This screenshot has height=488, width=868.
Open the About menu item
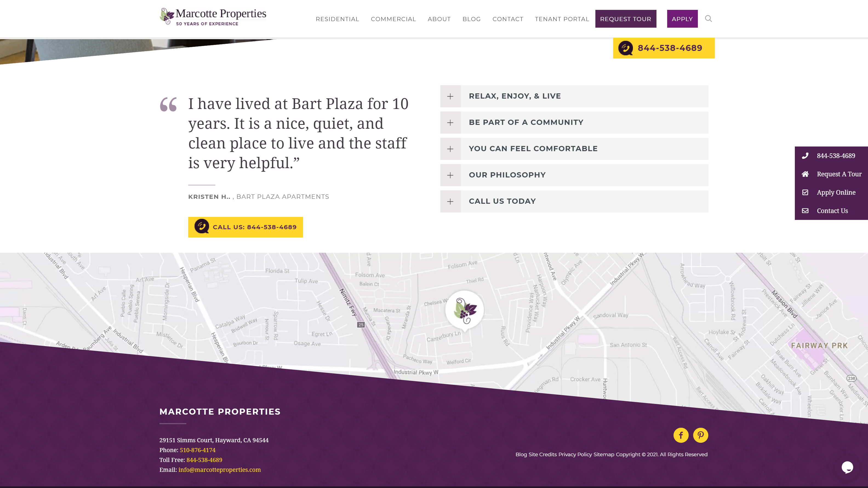pyautogui.click(x=439, y=19)
